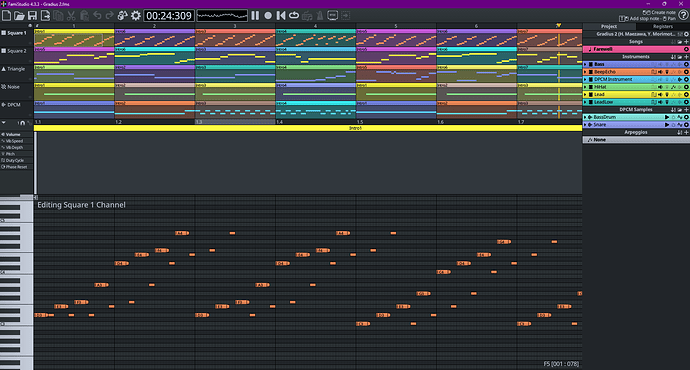Expand the DPCM Instrument entry

[585, 79]
